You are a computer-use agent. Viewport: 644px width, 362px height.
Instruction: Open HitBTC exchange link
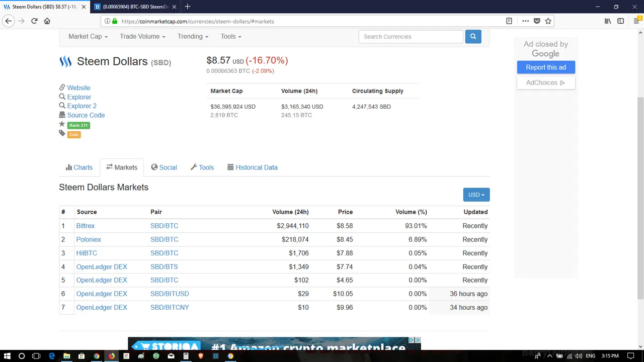[x=87, y=253]
